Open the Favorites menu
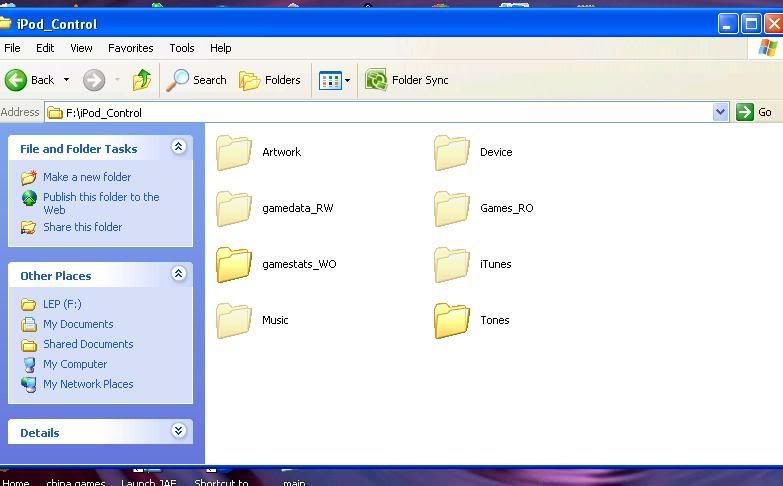 click(130, 48)
